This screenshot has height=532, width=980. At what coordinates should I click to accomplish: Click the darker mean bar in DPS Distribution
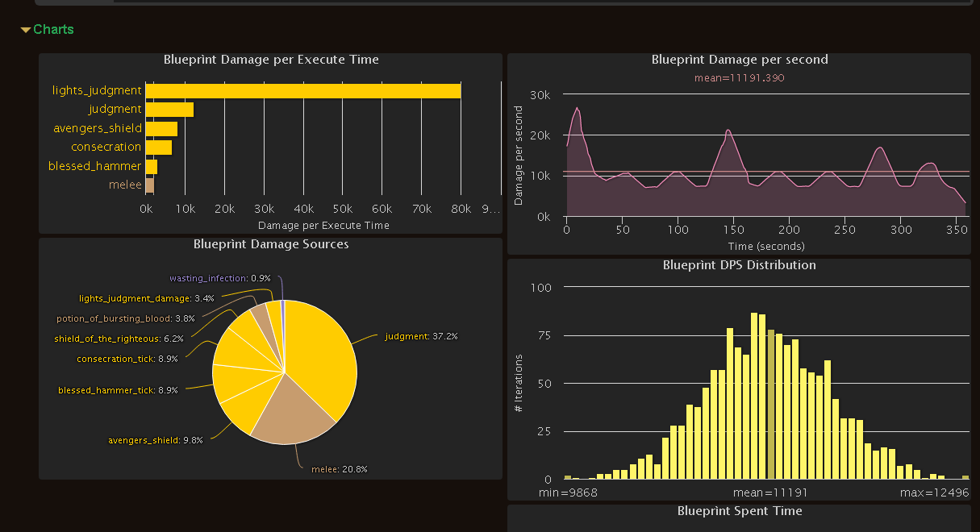[x=770, y=404]
